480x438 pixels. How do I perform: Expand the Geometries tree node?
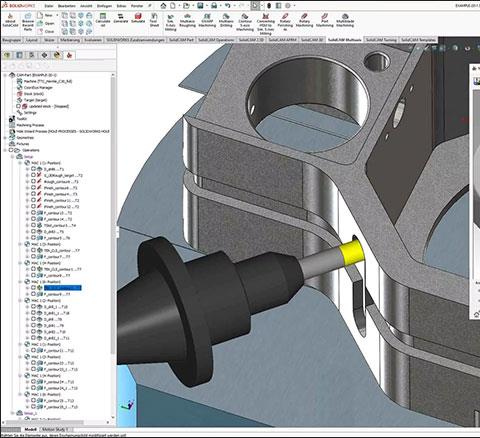tap(5, 138)
